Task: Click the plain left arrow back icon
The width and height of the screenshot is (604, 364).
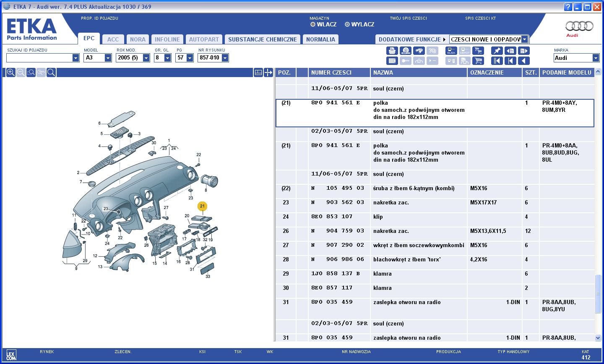Action: coord(523,61)
